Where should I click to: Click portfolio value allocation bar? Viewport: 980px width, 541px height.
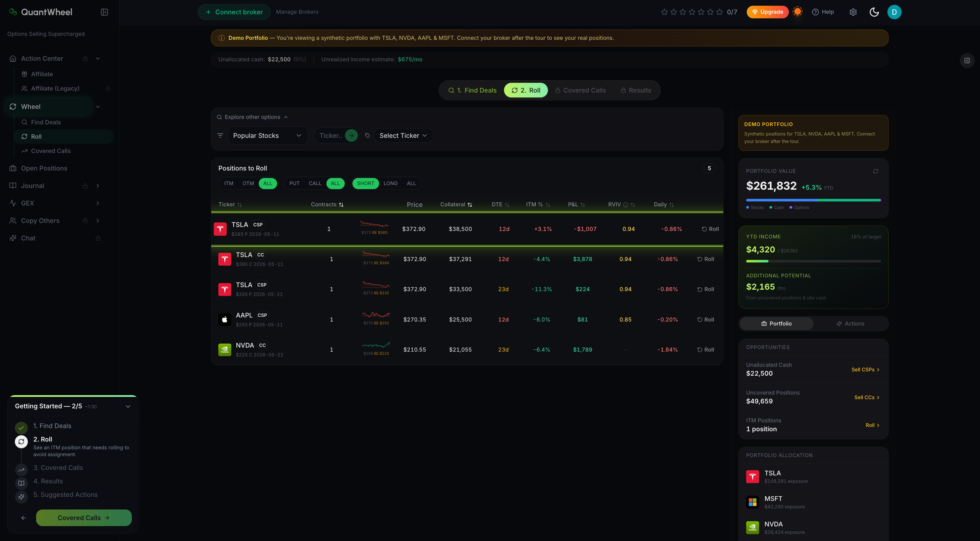point(813,200)
